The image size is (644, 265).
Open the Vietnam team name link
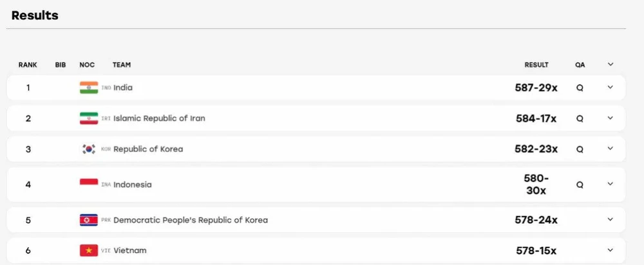(x=130, y=250)
